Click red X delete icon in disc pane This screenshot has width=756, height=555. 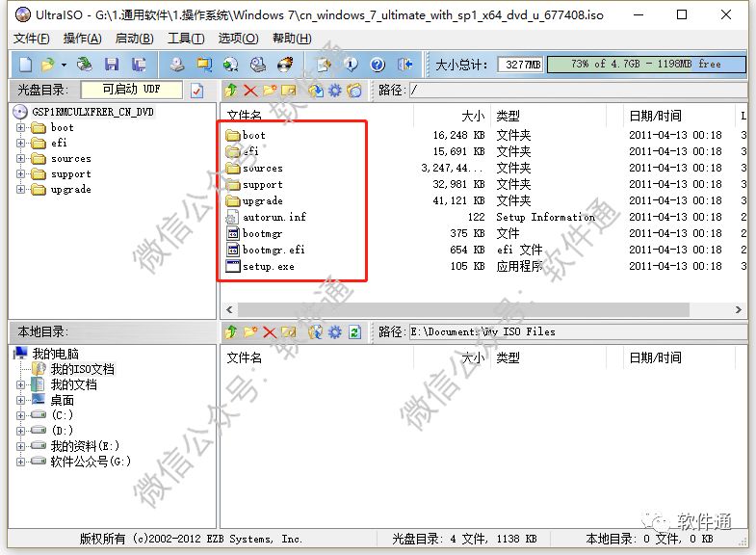click(x=250, y=91)
